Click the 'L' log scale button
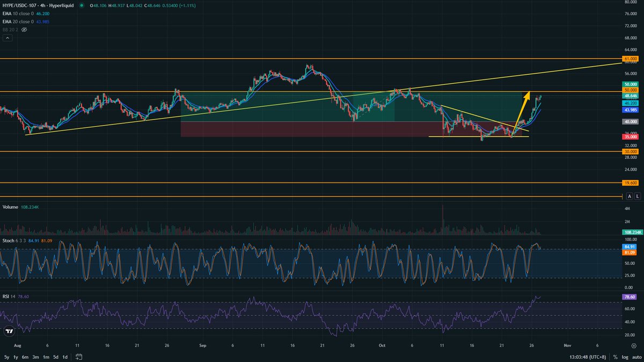This screenshot has height=362, width=644. point(636,197)
